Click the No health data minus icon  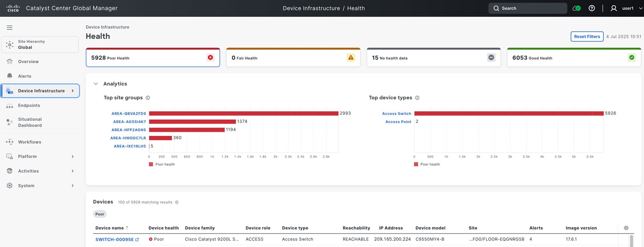point(491,58)
